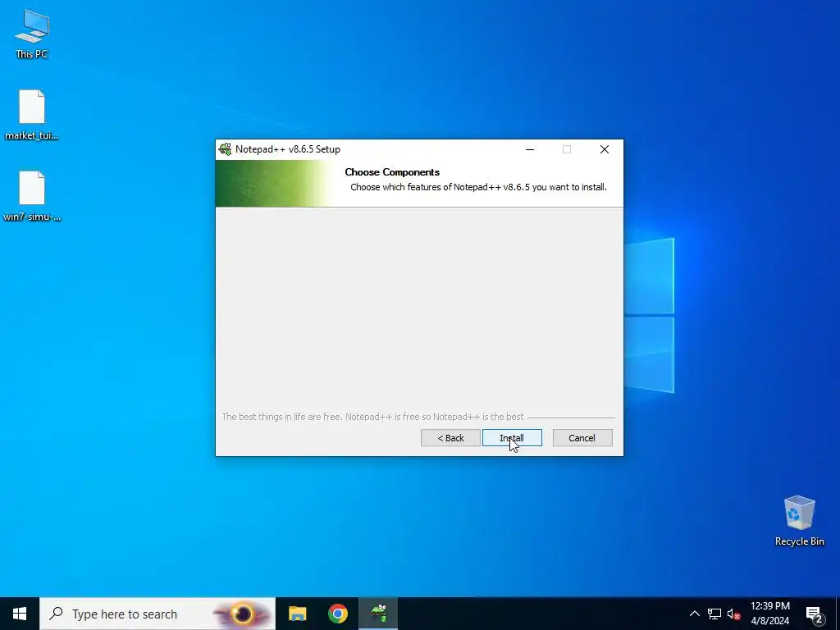The image size is (840, 630).
Task: Click the disabled maximize button of Setup
Action: [567, 149]
